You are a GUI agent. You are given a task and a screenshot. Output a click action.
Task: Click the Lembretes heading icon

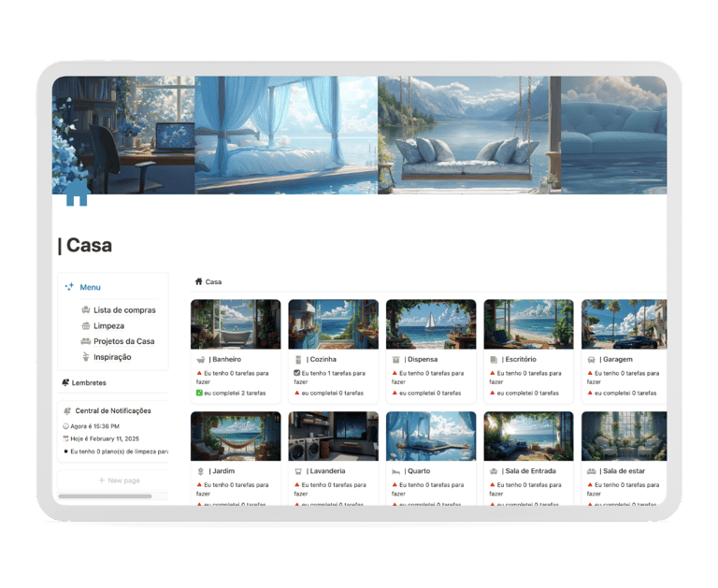tap(65, 382)
